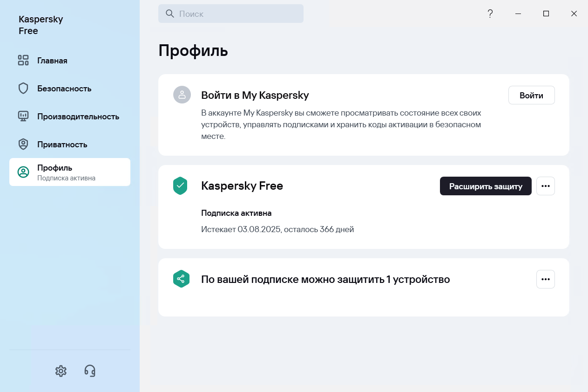Click the help question mark icon
Screen dimensions: 588x392
click(490, 14)
